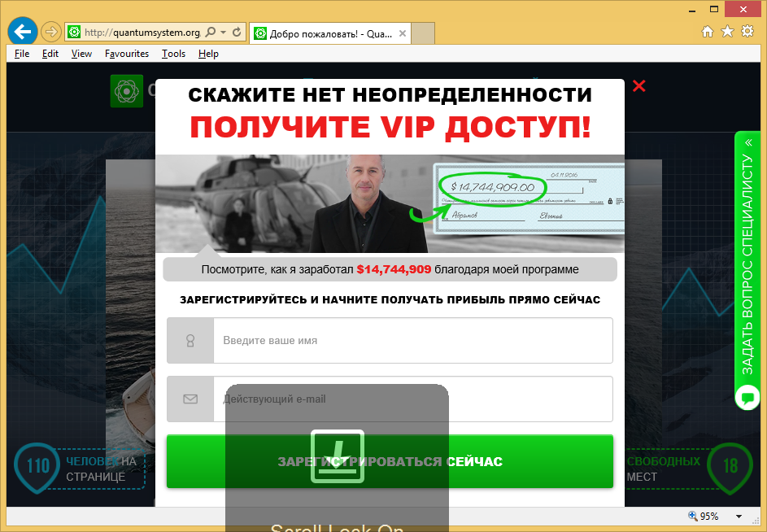
Task: Open the zoom level dropdown arrow
Action: coord(739,517)
